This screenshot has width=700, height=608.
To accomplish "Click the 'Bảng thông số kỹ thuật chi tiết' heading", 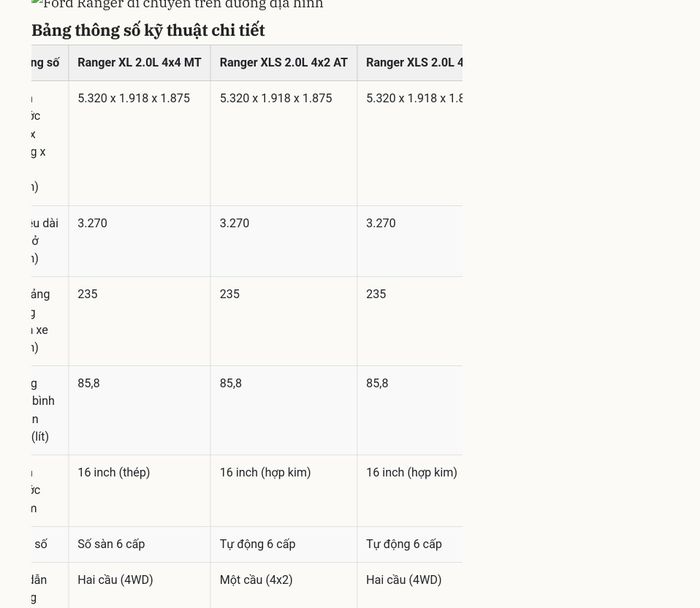I will point(148,30).
